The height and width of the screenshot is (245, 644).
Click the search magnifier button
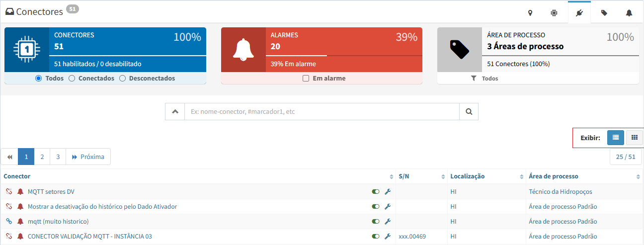tap(469, 112)
